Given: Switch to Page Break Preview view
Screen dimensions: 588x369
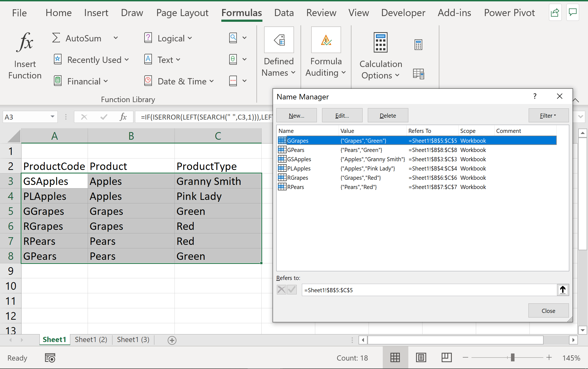Looking at the screenshot, I should 446,358.
